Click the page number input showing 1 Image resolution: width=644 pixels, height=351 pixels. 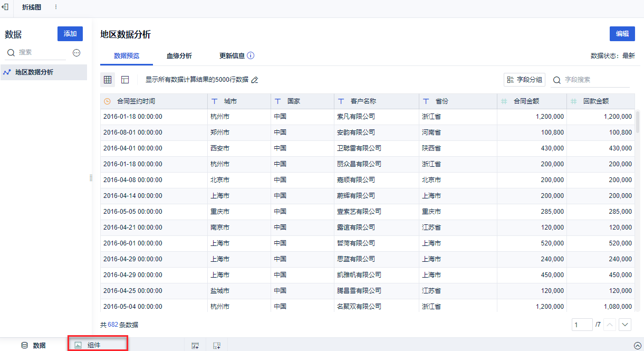(x=582, y=325)
